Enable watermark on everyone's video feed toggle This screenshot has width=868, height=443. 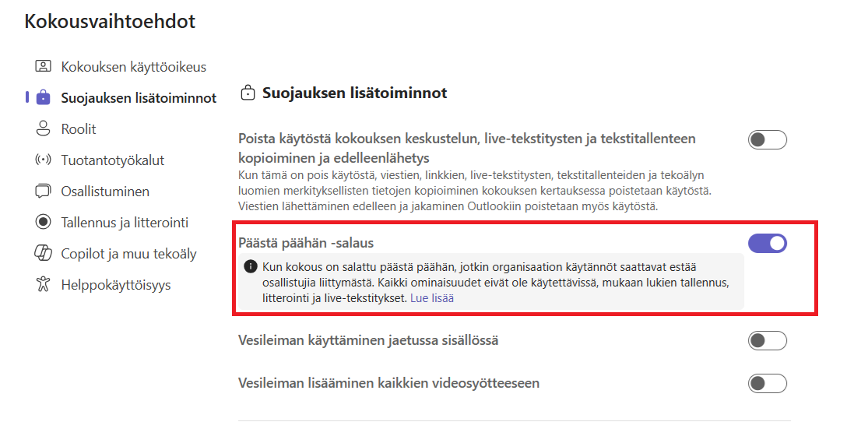pyautogui.click(x=767, y=383)
